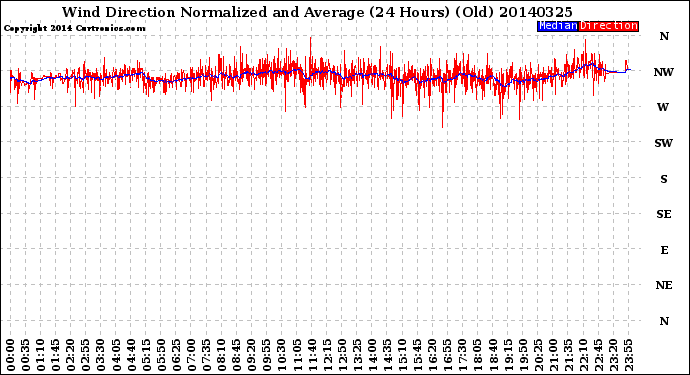The width and height of the screenshot is (690, 375).
Task: Click the 06:25 time axis label
Action: (x=176, y=355)
